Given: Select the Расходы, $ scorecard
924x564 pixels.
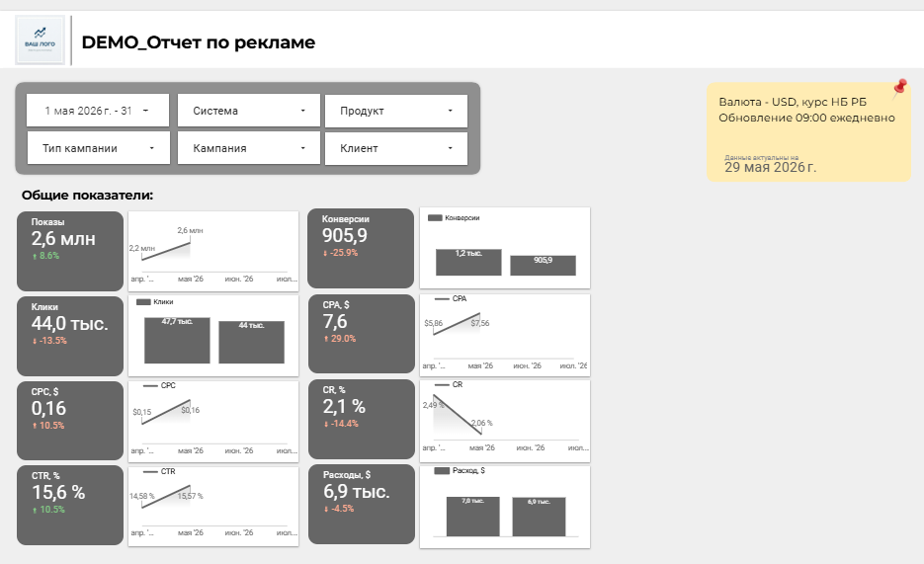Looking at the screenshot, I should (362, 504).
